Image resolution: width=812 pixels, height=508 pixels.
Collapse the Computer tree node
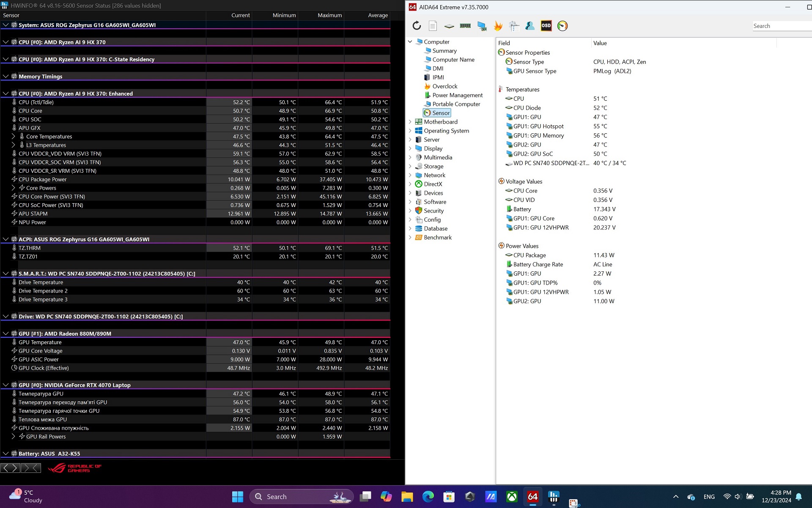[410, 42]
